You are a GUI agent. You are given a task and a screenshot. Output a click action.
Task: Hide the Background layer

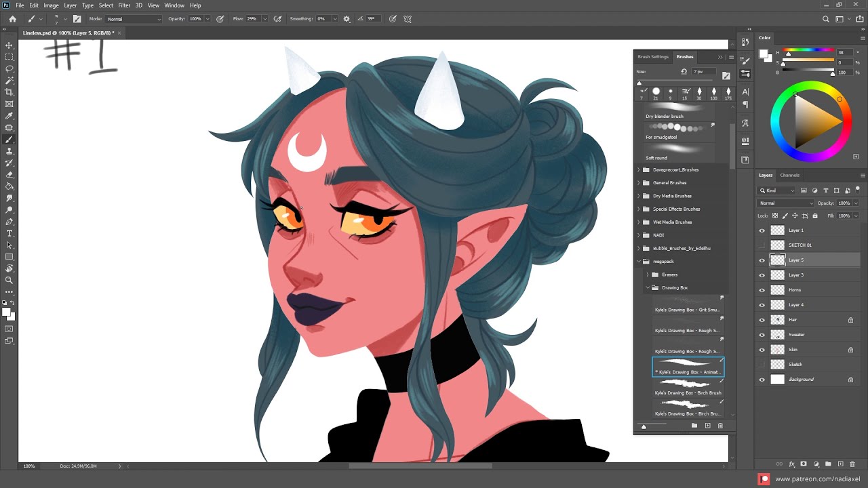pyautogui.click(x=762, y=380)
